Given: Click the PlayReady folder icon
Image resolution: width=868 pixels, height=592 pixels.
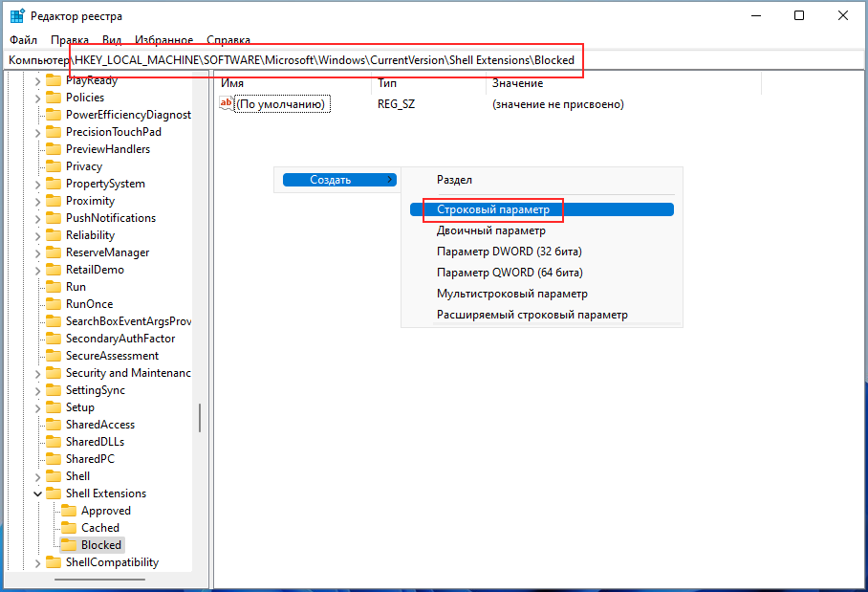Looking at the screenshot, I should pyautogui.click(x=54, y=80).
